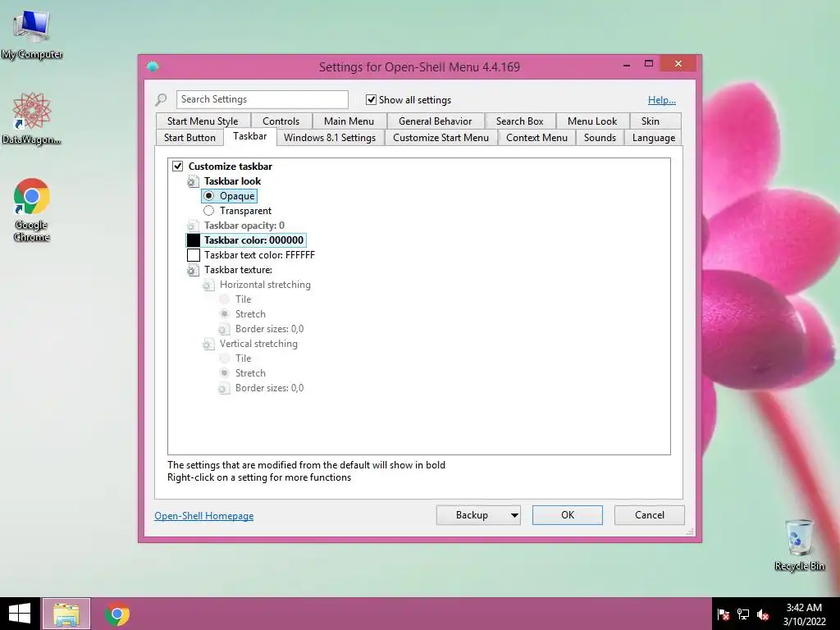Image resolution: width=840 pixels, height=630 pixels.
Task: Click the Cancel button
Action: click(x=650, y=515)
